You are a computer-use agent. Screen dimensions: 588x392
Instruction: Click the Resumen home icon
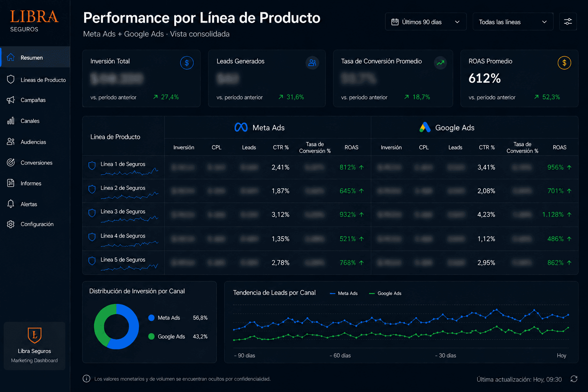click(x=11, y=57)
